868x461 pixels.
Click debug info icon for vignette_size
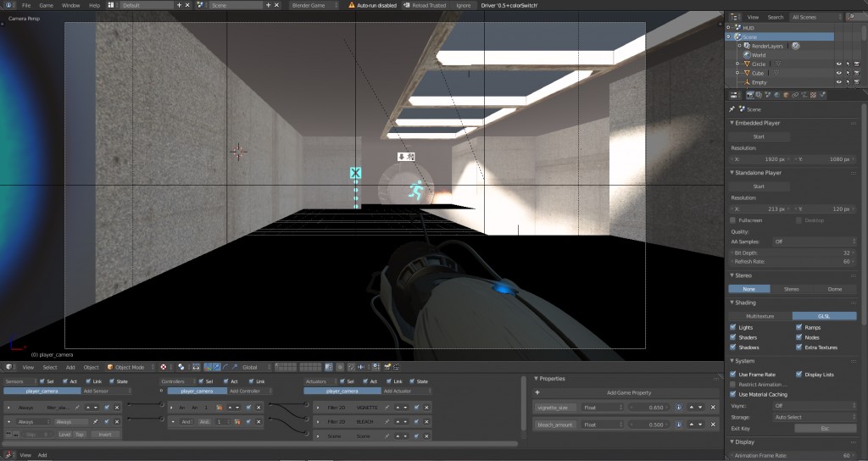678,408
